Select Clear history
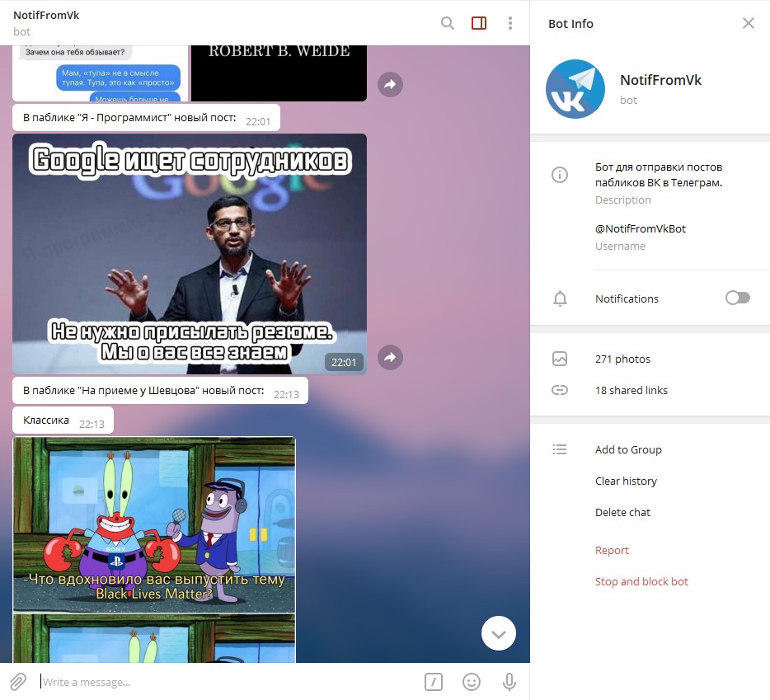770x700 pixels. click(626, 482)
